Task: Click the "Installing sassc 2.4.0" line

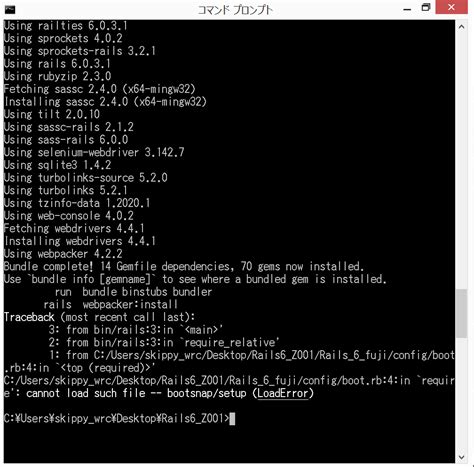Action: point(105,102)
